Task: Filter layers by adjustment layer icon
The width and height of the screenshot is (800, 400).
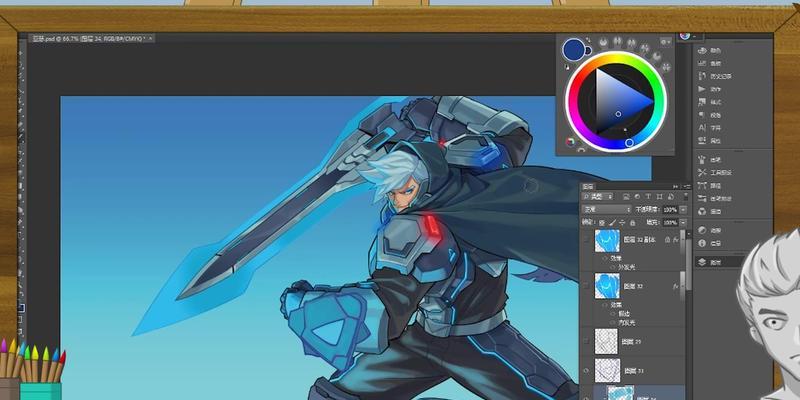Action: click(637, 196)
